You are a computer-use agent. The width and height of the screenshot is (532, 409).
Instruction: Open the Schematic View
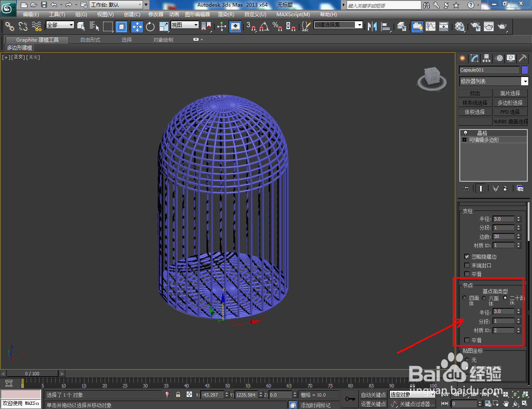(x=444, y=27)
